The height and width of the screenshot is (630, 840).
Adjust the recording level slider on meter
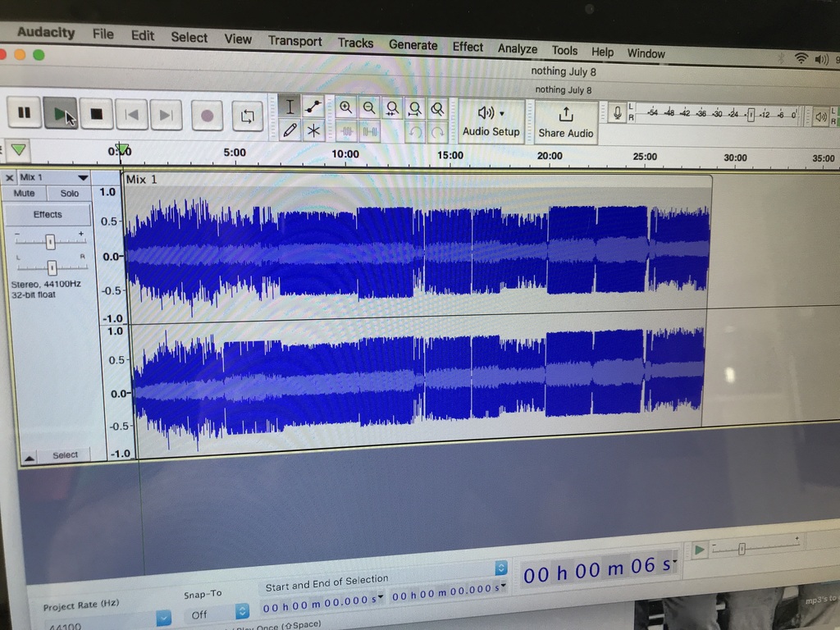751,115
